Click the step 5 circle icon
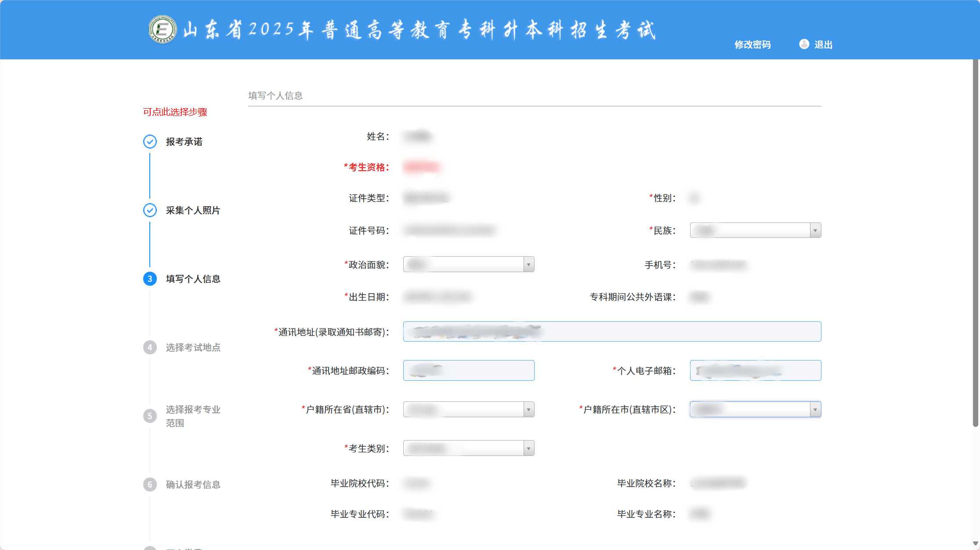Screen dimensions: 980x550 pos(150,416)
